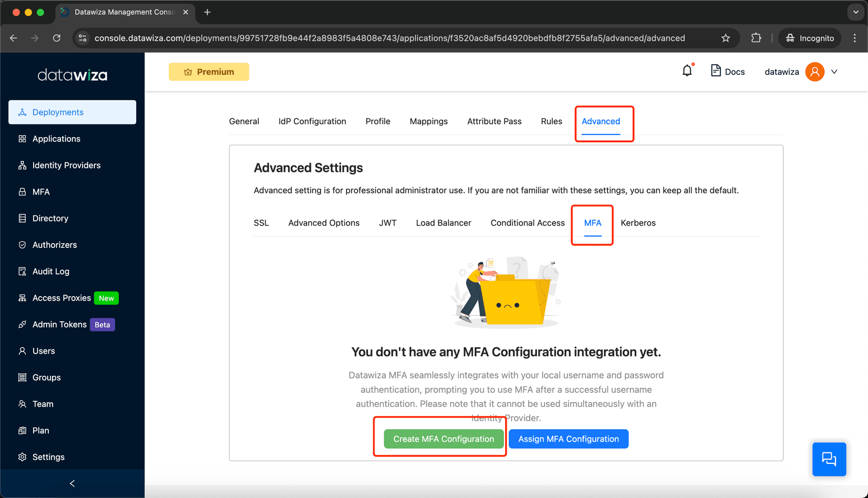Click the Advanced Settings heading

pos(308,168)
